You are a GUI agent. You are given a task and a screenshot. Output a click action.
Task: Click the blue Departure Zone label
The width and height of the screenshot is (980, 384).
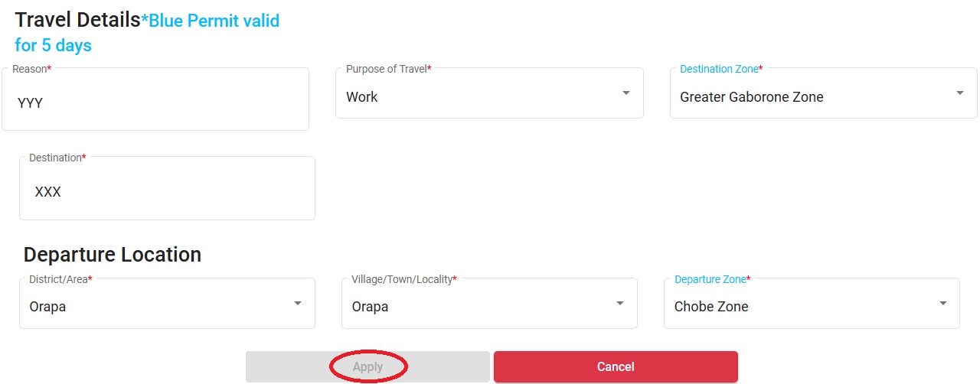711,280
